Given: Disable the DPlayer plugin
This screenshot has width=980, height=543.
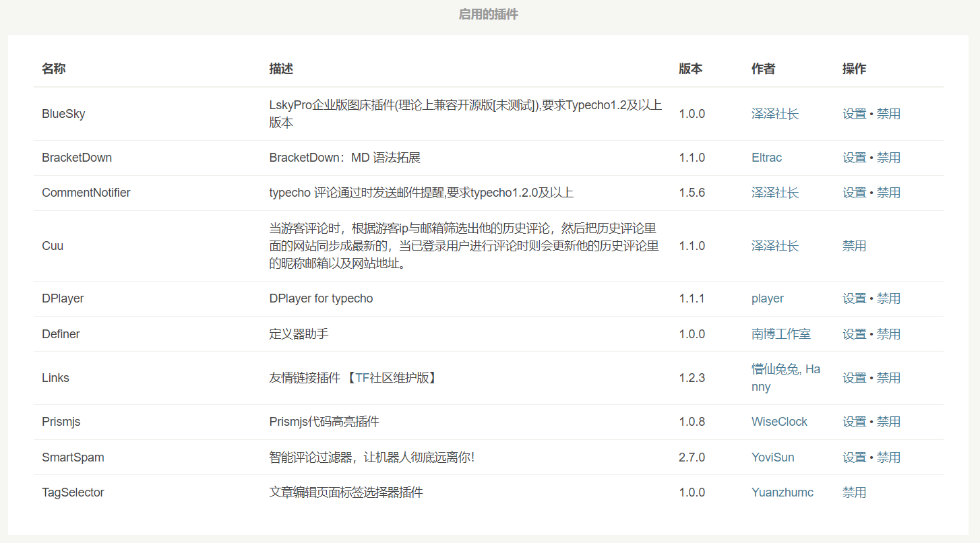Looking at the screenshot, I should 888,298.
